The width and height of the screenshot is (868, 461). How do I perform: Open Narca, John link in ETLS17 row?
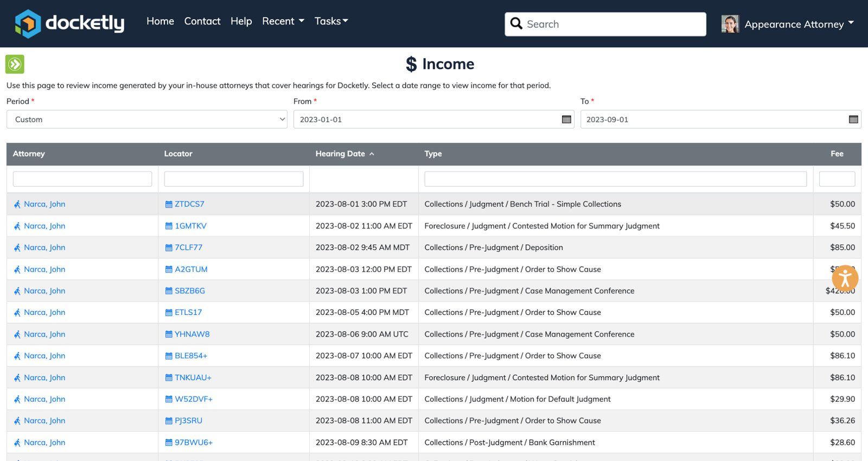tap(44, 313)
